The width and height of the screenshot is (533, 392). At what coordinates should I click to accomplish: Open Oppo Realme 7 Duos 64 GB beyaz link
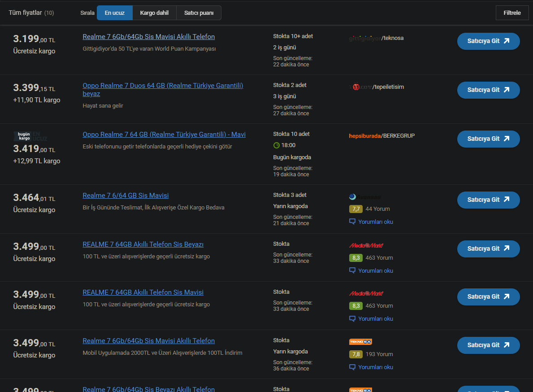point(163,90)
